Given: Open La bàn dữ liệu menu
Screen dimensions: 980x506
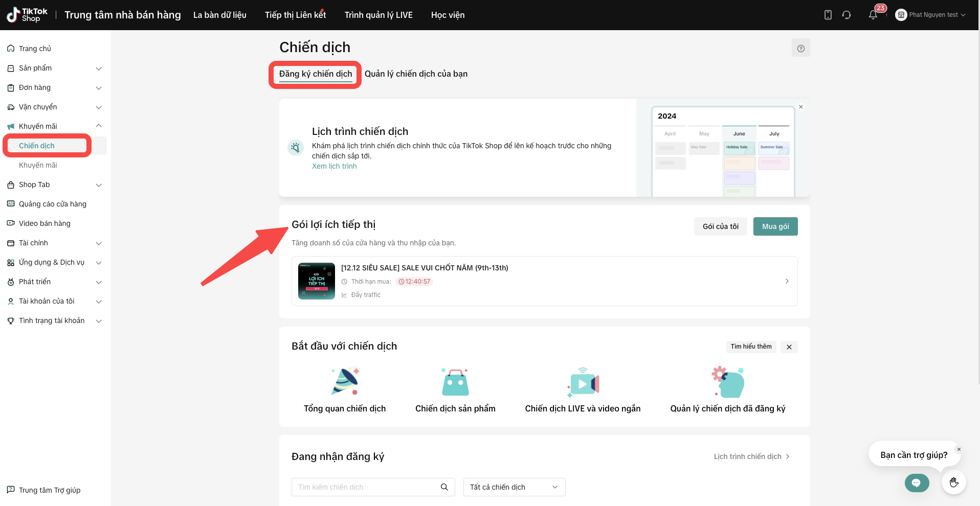Looking at the screenshot, I should 220,15.
